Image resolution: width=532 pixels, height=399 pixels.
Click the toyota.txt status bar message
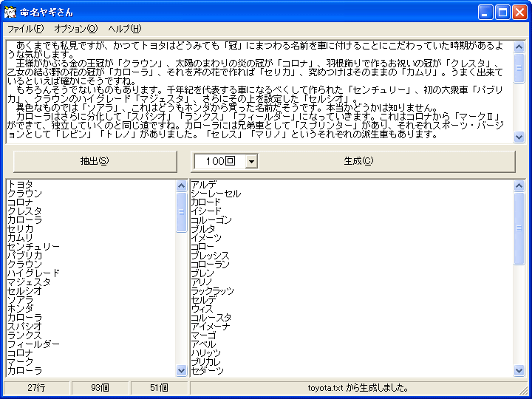(x=358, y=388)
